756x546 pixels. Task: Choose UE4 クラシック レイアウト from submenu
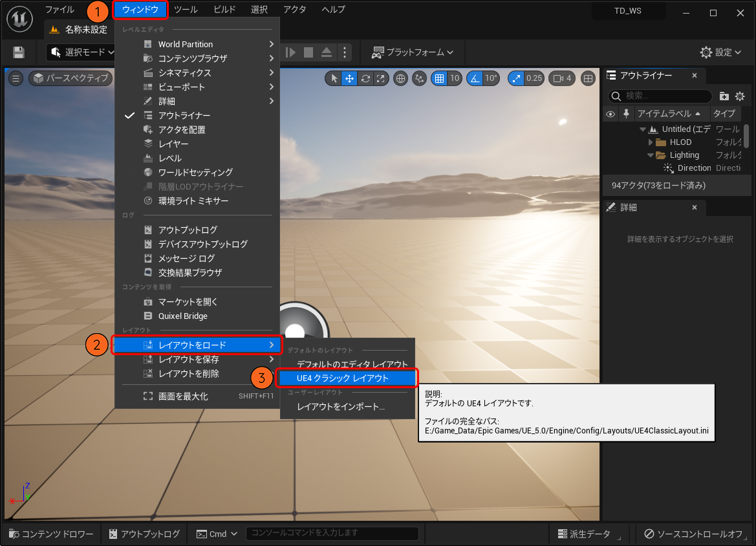343,378
